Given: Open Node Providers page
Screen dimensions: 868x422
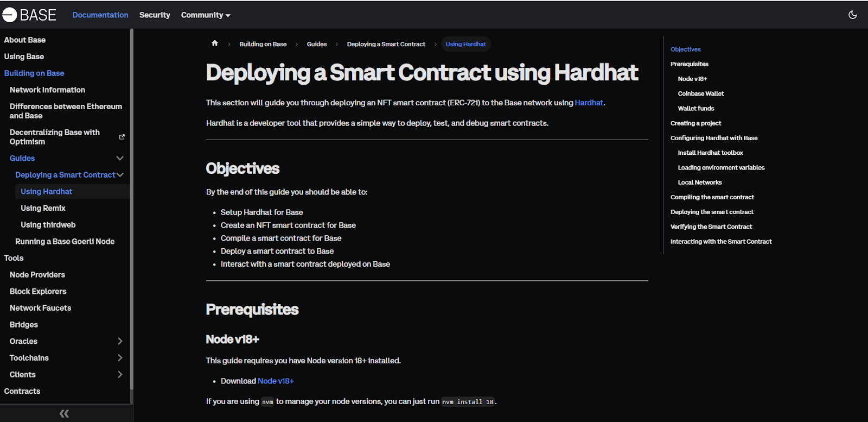Looking at the screenshot, I should tap(37, 275).
